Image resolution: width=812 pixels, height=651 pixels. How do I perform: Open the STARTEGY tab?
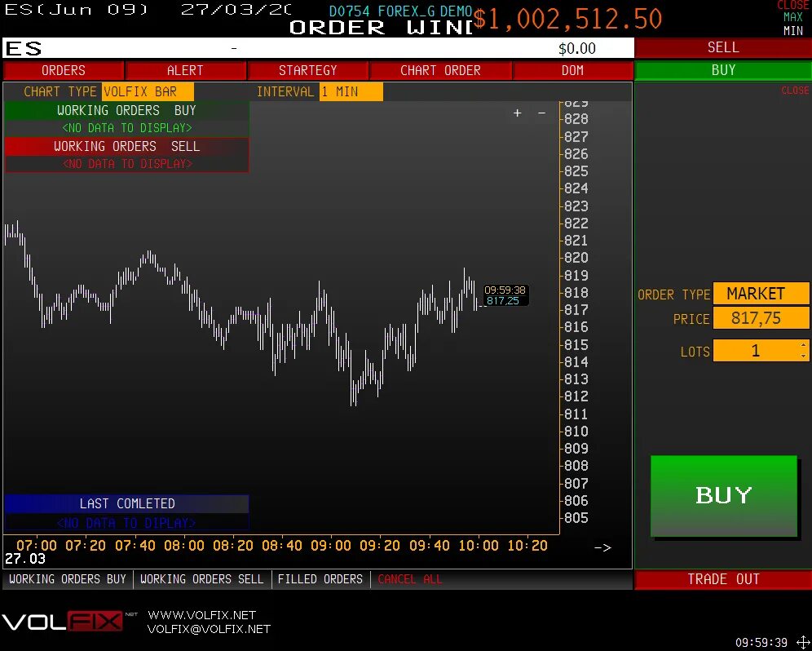(307, 70)
